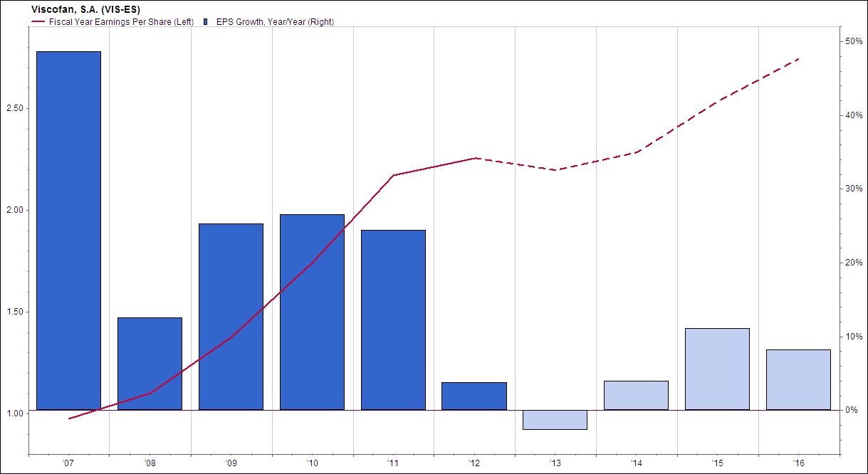Click the '14 x-axis label
868x474 pixels.
[x=636, y=463]
